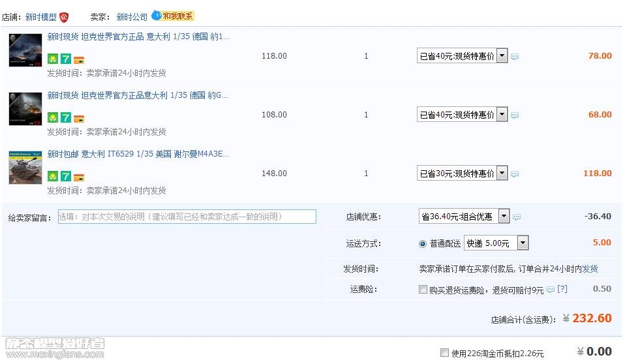The image size is (625, 364).
Task: Click thumbnail of 豹1 tank product
Action: (25, 50)
